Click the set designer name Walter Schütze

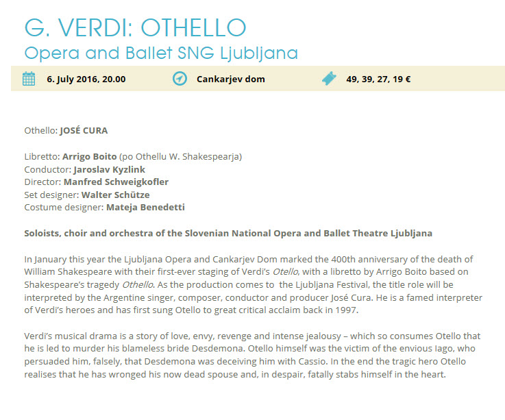(115, 195)
